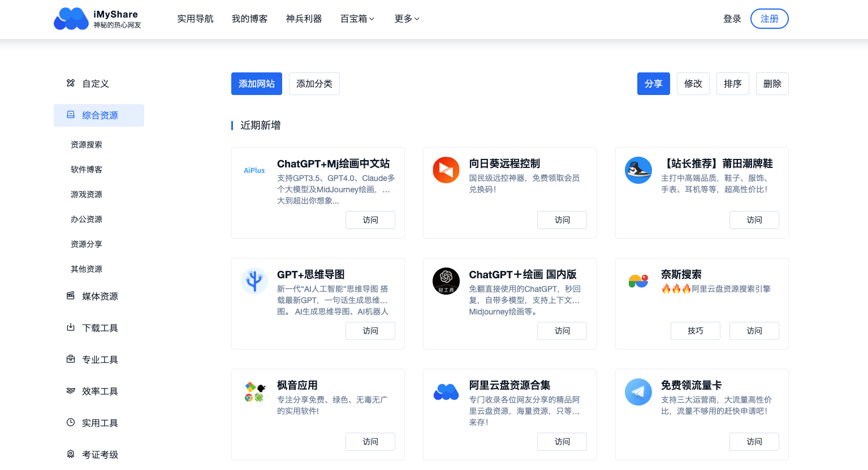Click the black icon on ChatGPT+绘画 国内版
Screen dimensions: 868x470
click(446, 281)
